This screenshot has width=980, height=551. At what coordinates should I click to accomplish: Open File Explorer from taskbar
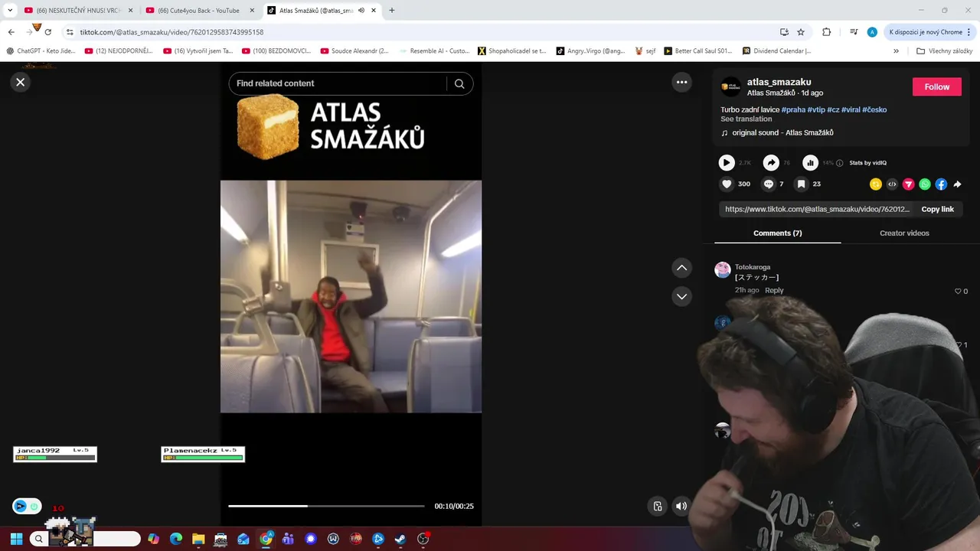click(x=198, y=539)
